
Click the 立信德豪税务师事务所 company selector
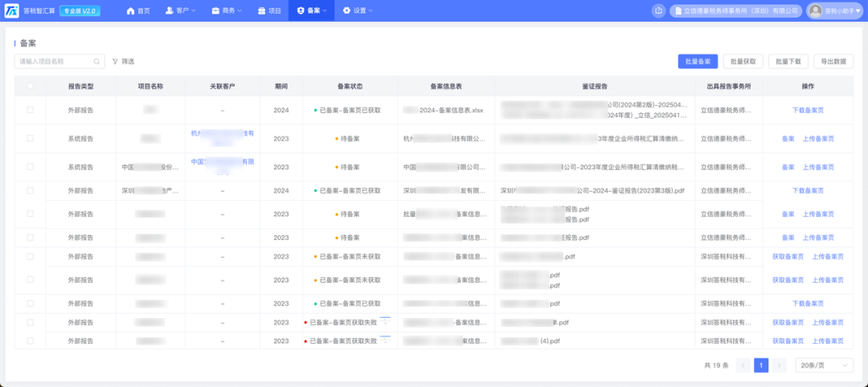click(736, 10)
